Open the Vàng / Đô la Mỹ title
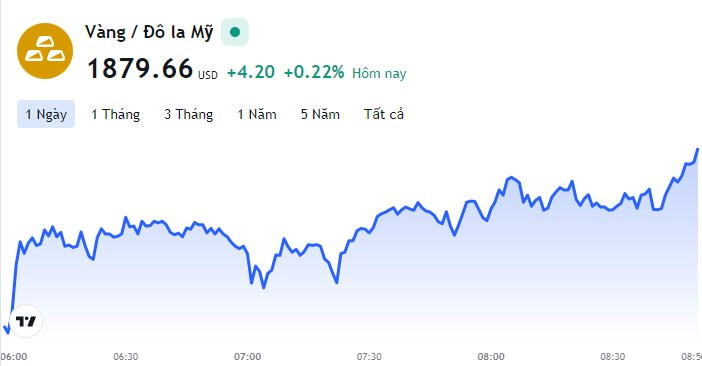Screen dimensions: 702x366 point(149,32)
